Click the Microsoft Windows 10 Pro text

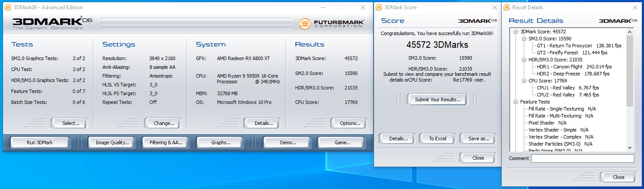[244, 102]
